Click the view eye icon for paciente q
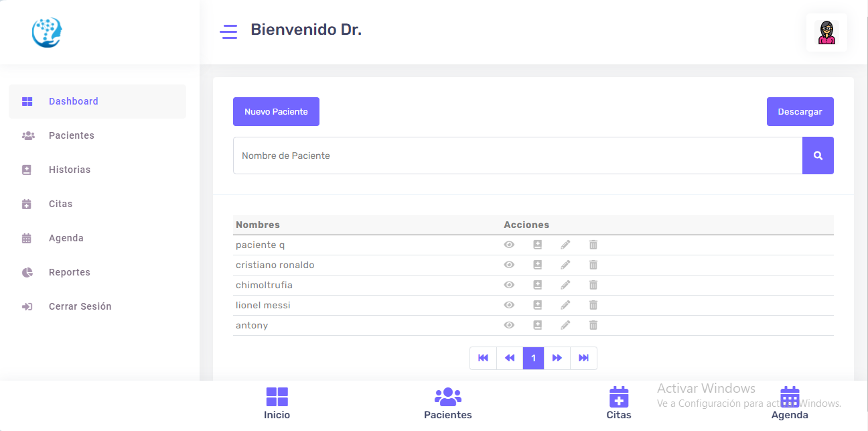868x431 pixels. click(x=509, y=245)
